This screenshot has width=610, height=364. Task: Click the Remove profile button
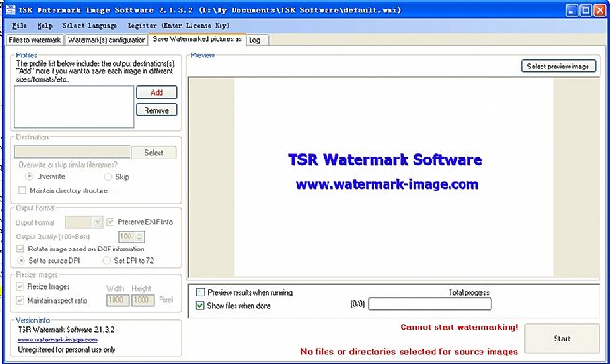(157, 111)
